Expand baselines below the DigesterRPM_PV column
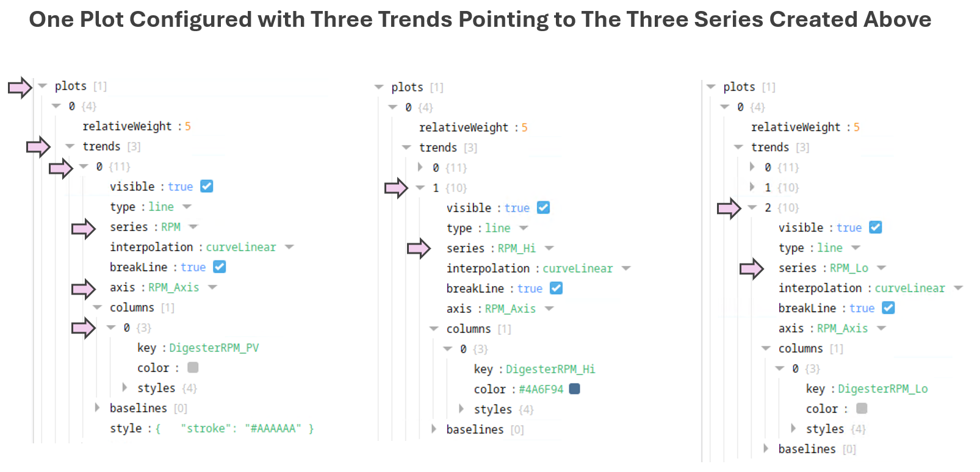 (97, 408)
